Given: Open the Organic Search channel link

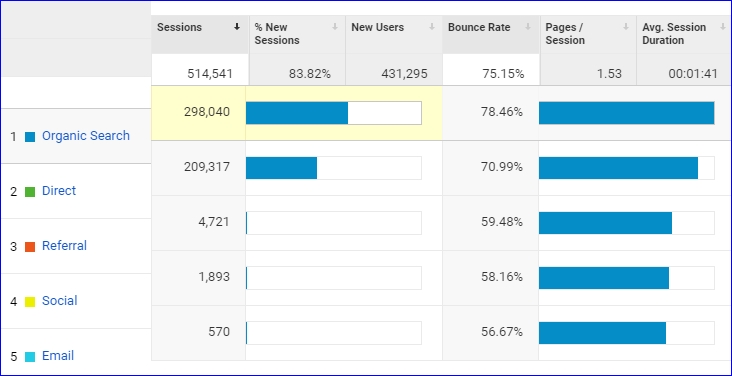Looking at the screenshot, I should 86,136.
